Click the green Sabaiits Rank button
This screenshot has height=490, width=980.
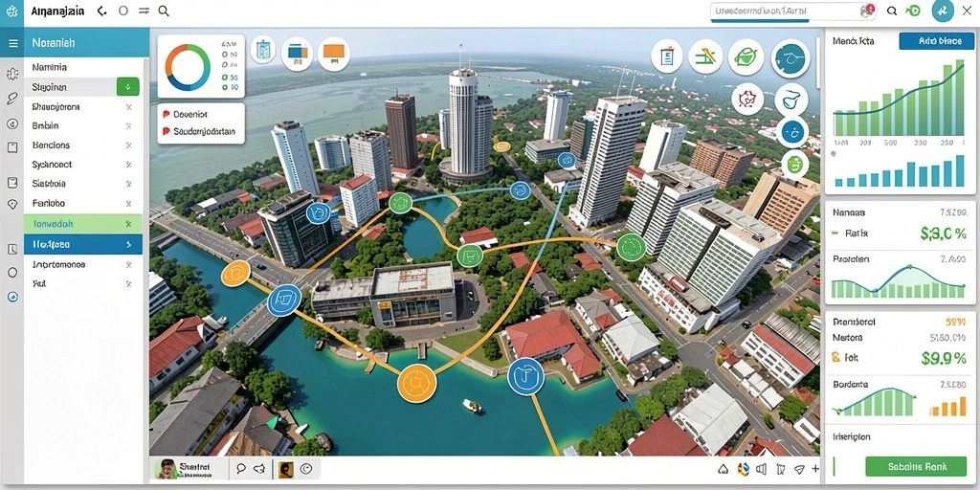tap(916, 466)
